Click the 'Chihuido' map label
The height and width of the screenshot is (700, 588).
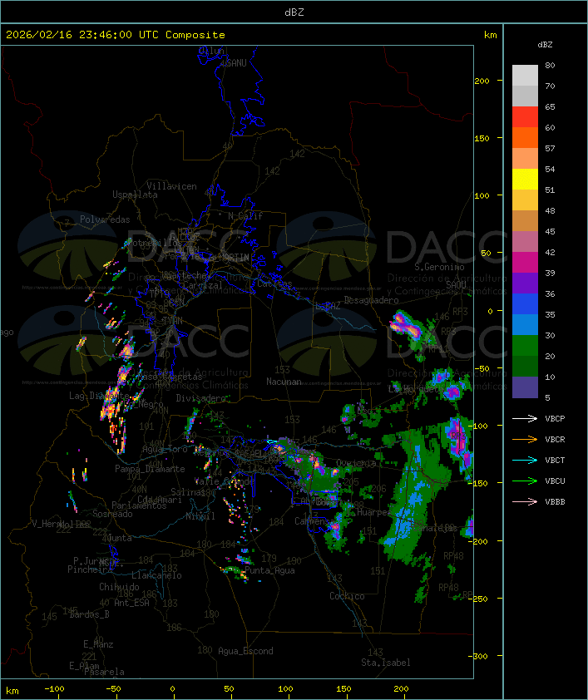click(119, 587)
